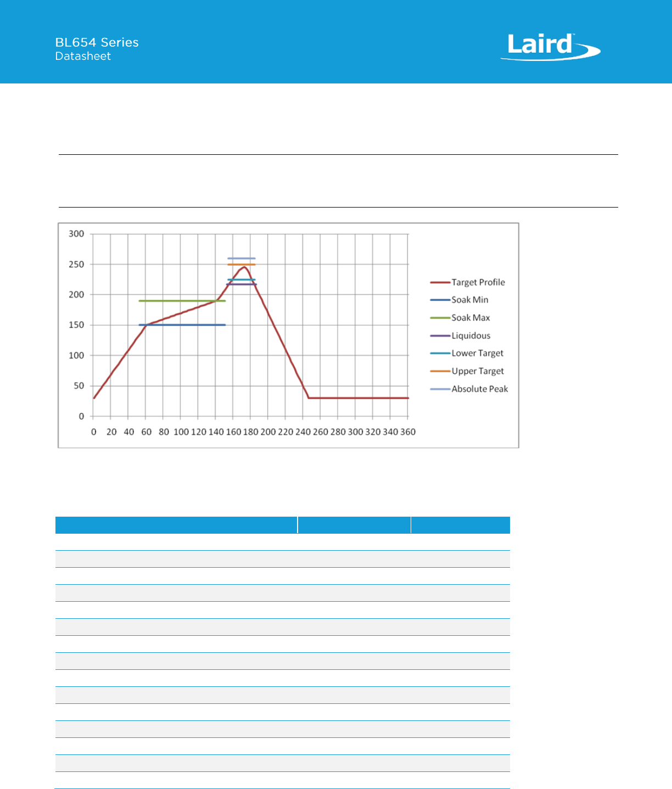Screen dimensions: 672x789
Task: Click the light-blue Absolute Peak line in chart
Action: point(242,258)
